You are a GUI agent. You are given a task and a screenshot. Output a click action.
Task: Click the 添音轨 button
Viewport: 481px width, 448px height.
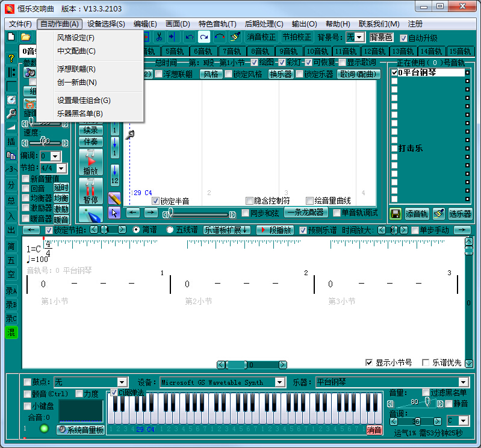pyautogui.click(x=417, y=213)
